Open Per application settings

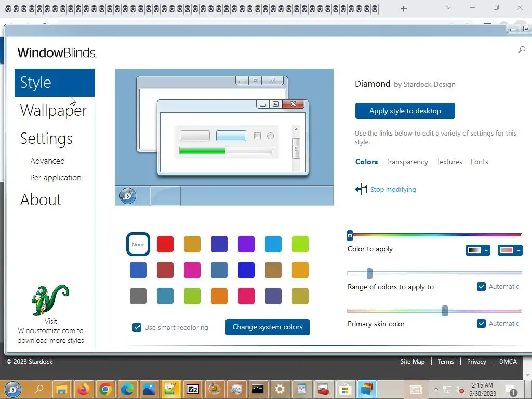point(56,178)
